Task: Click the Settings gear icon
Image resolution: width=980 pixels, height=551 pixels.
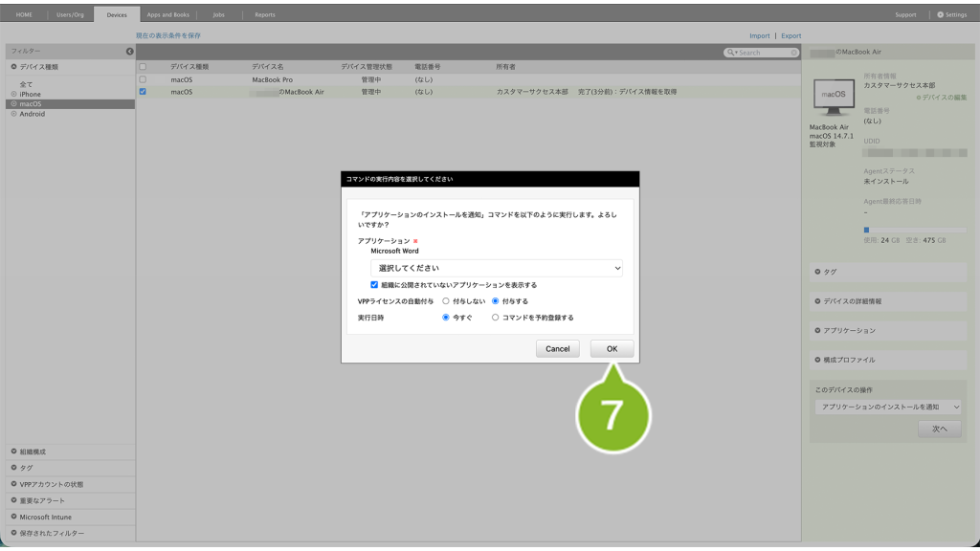Action: (x=940, y=14)
